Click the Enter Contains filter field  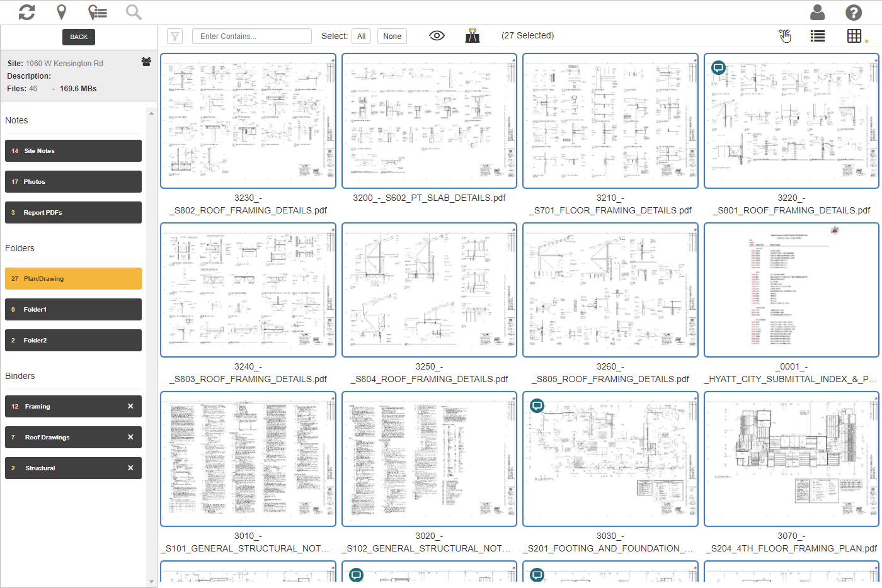(252, 37)
